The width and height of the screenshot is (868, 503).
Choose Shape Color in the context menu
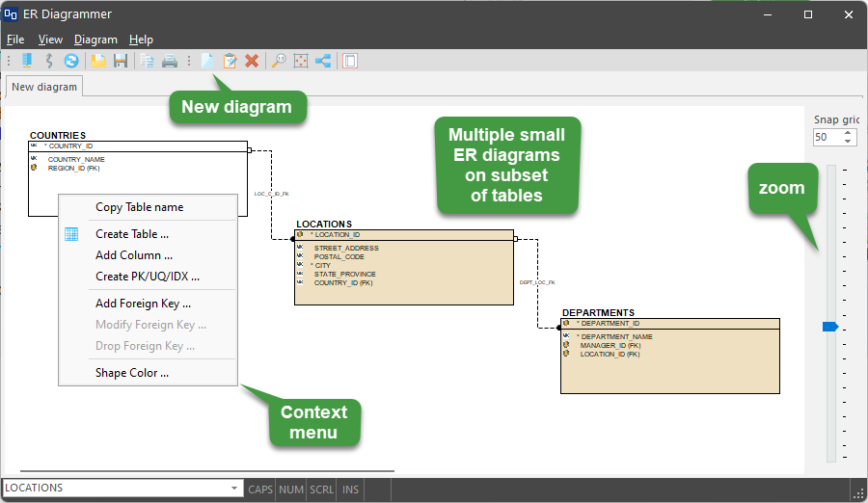[x=132, y=373]
